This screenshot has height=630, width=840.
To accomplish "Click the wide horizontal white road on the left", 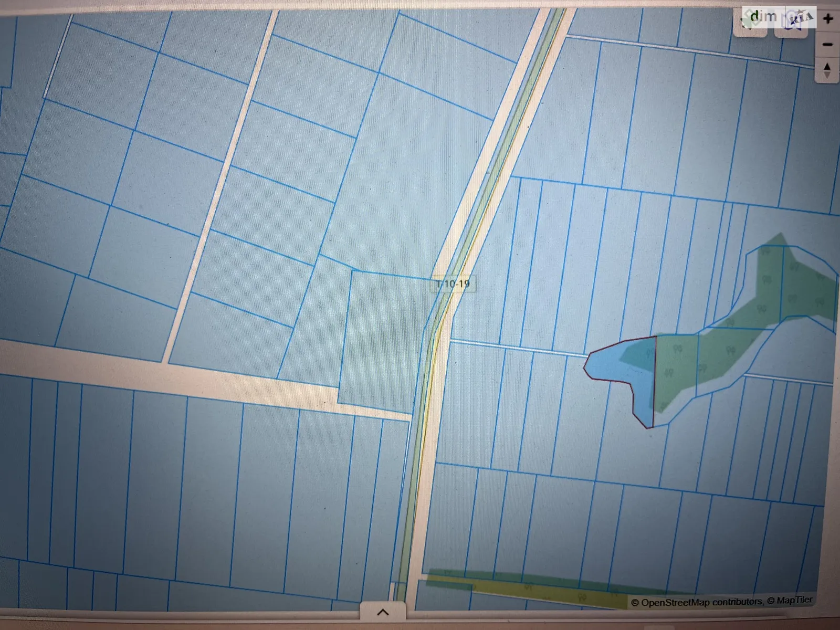I will pos(157,374).
